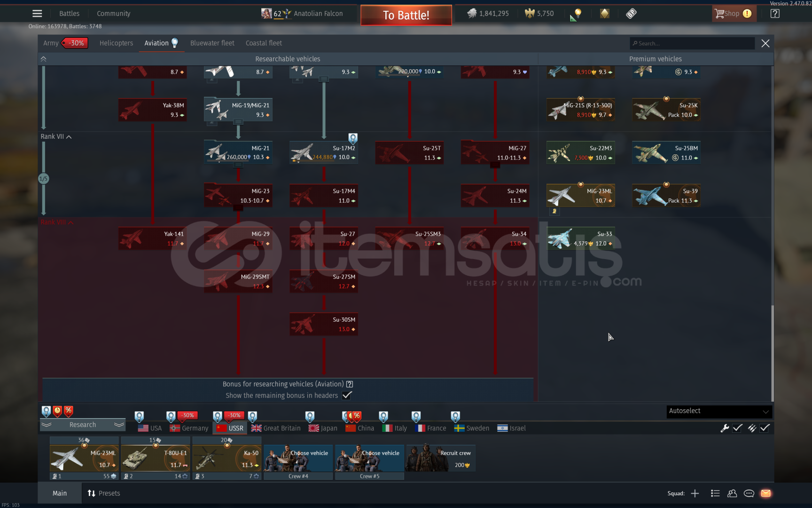Screen dimensions: 812x508
Task: Select USA nation tab
Action: tap(149, 428)
